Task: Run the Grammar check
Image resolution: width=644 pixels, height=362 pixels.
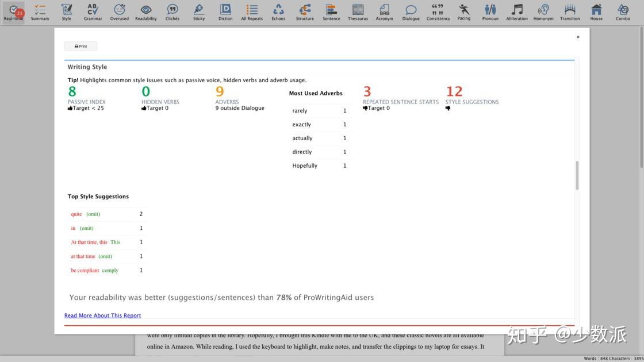Action: (93, 12)
